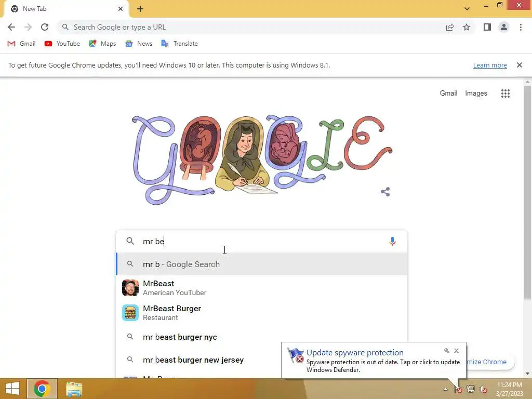Open network tray icon
This screenshot has height=399, width=532.
click(471, 389)
